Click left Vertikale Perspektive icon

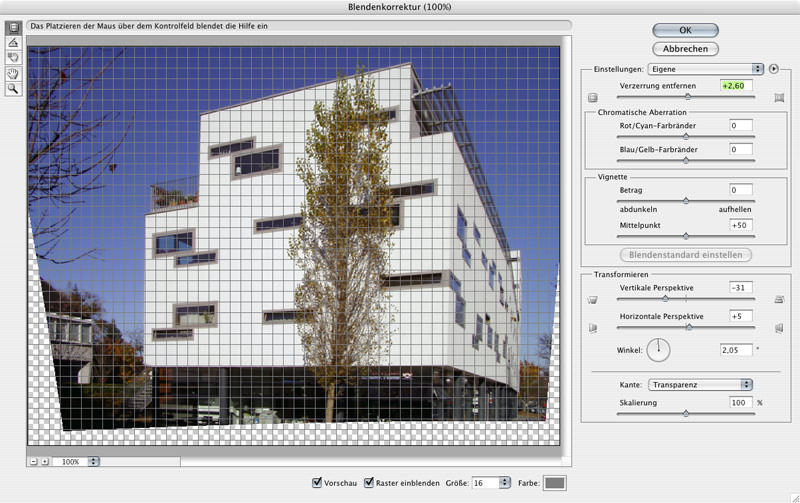592,299
